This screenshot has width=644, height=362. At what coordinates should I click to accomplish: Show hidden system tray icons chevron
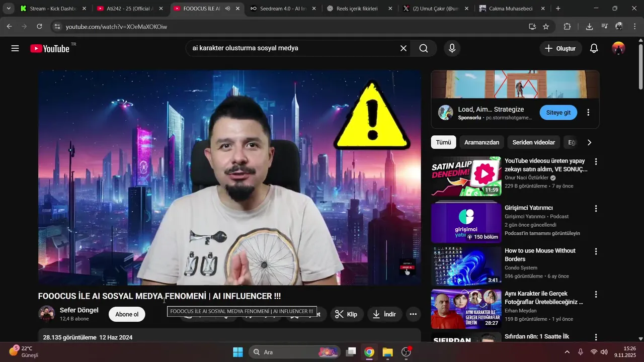[x=567, y=352]
